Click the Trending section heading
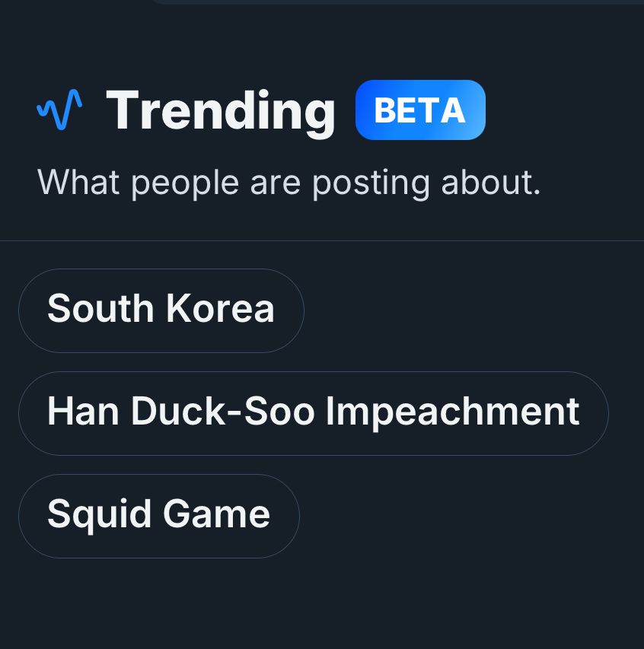 coord(221,109)
